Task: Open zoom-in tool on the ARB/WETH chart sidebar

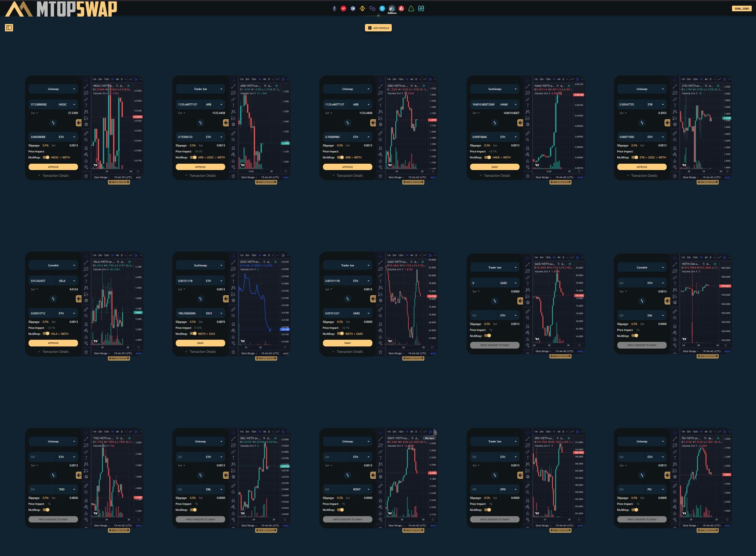Action: pos(233,140)
